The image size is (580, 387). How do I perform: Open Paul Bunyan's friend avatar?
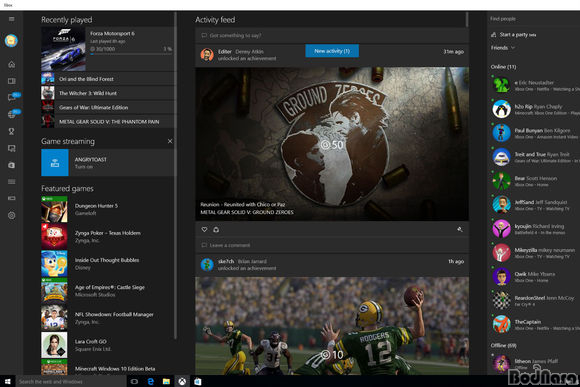pos(502,133)
